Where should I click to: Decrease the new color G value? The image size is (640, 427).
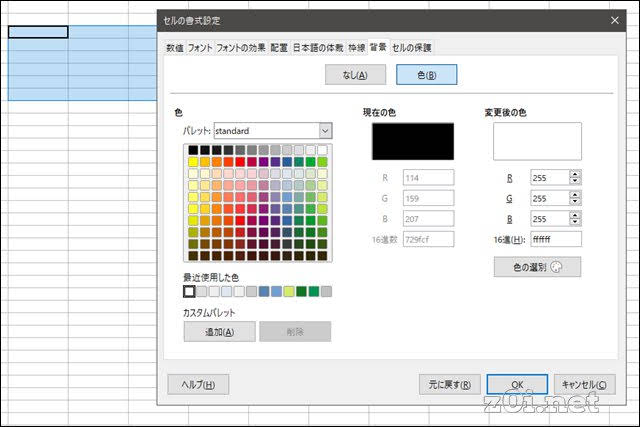coord(575,201)
